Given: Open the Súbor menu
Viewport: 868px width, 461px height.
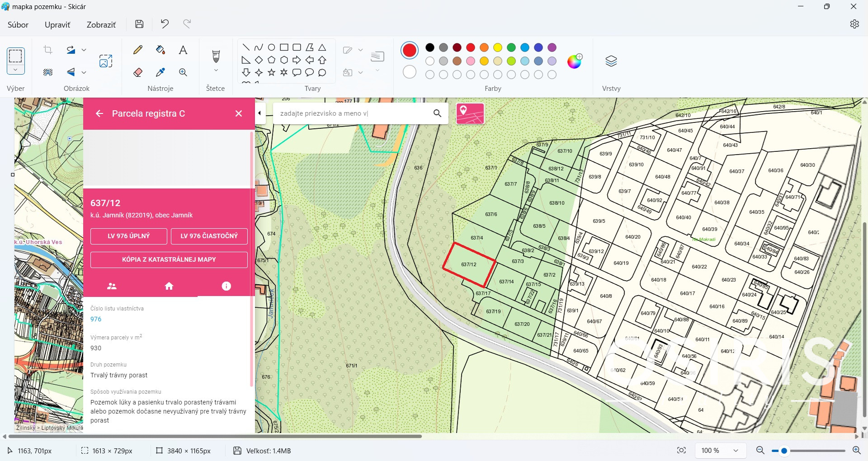Looking at the screenshot, I should [x=18, y=25].
